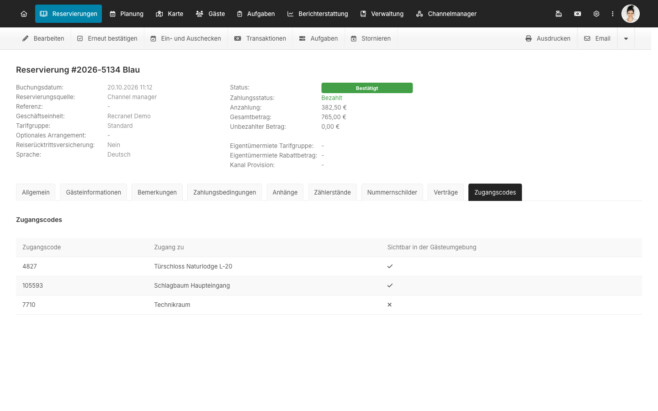Click the checkmark in the Türschloss row
658x411 pixels.
(390, 266)
